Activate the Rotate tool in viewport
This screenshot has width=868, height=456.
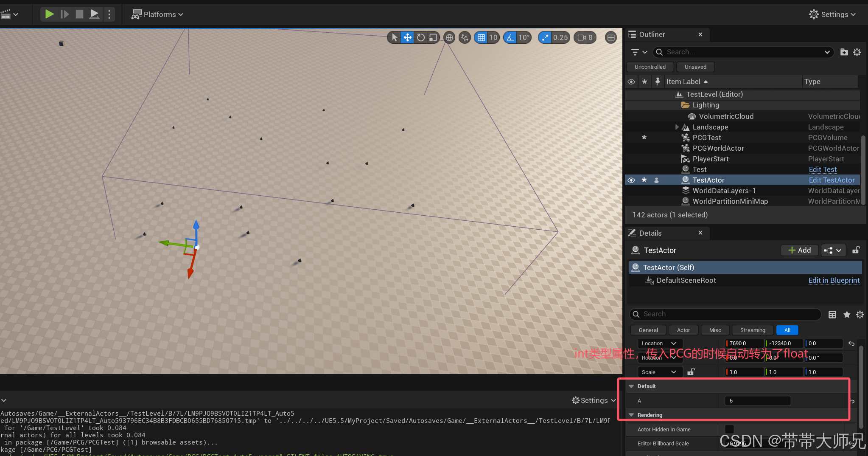pos(420,37)
